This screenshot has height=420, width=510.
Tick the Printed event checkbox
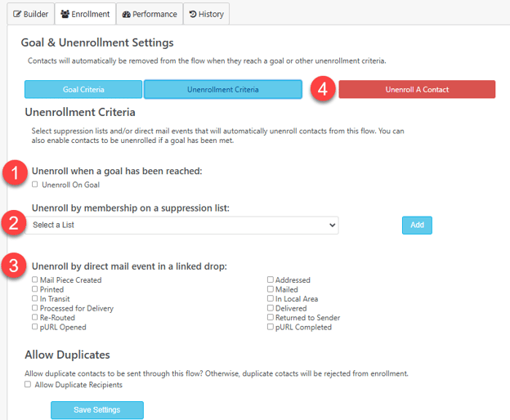pyautogui.click(x=35, y=289)
